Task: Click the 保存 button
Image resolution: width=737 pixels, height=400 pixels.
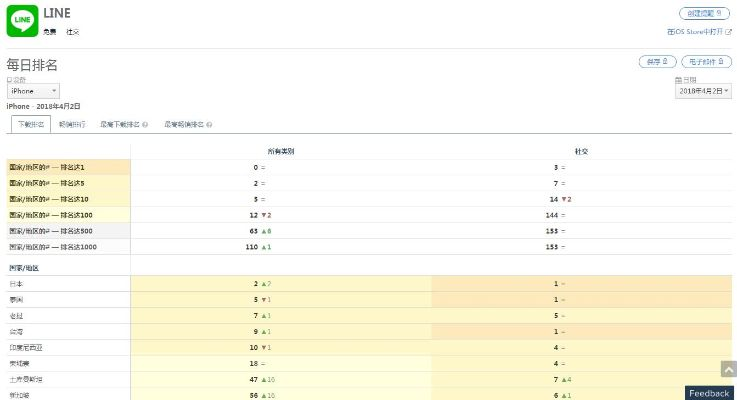Action: (656, 62)
